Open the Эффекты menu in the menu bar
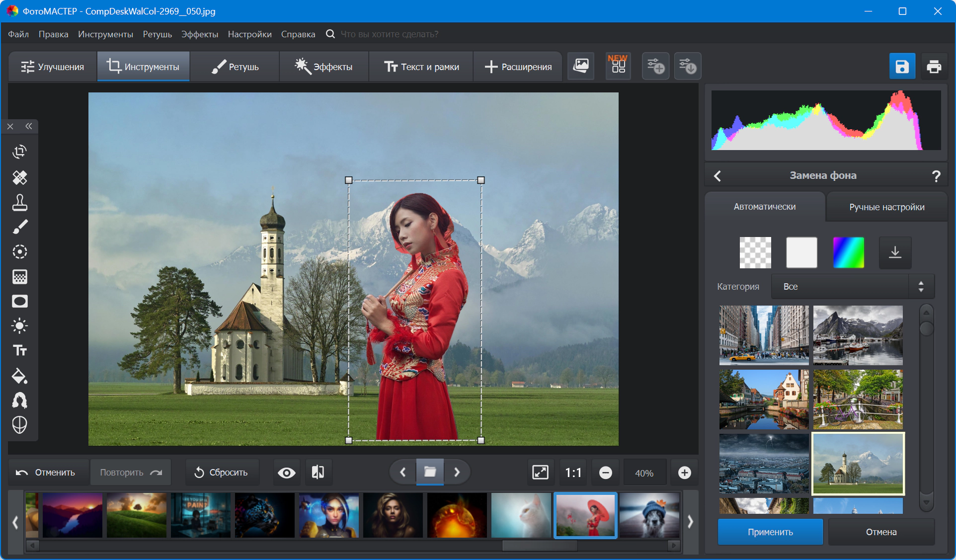The width and height of the screenshot is (956, 560). (x=199, y=34)
